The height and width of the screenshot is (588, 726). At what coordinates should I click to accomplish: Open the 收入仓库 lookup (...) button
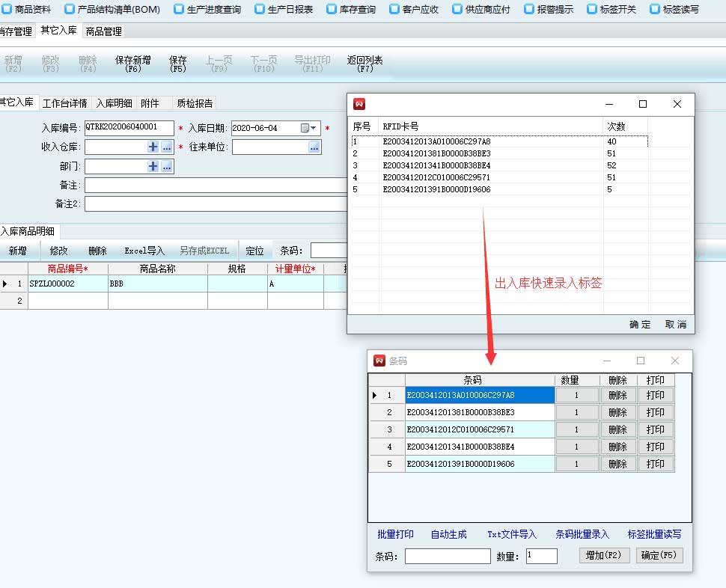167,147
